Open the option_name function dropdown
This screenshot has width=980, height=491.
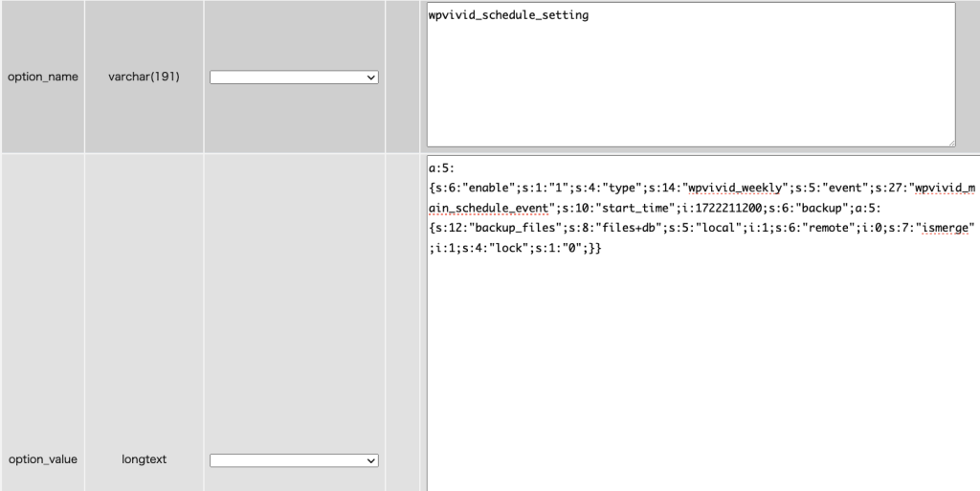(294, 78)
